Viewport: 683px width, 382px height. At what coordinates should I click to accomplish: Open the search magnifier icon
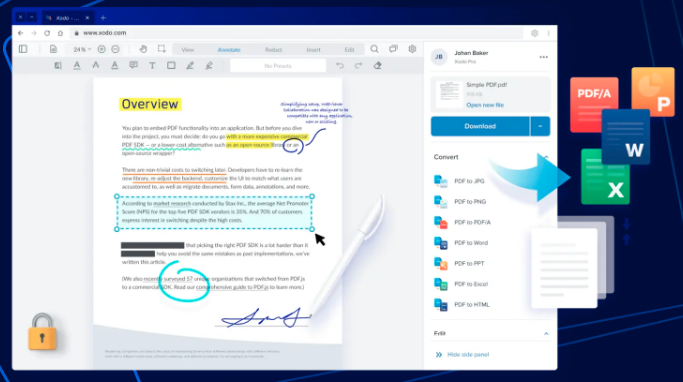coord(374,49)
